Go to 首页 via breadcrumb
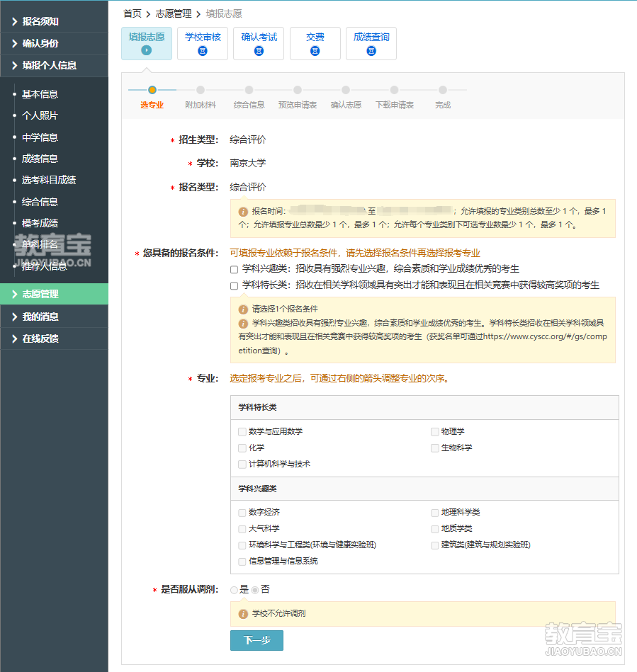This screenshot has height=672, width=637. (x=132, y=13)
